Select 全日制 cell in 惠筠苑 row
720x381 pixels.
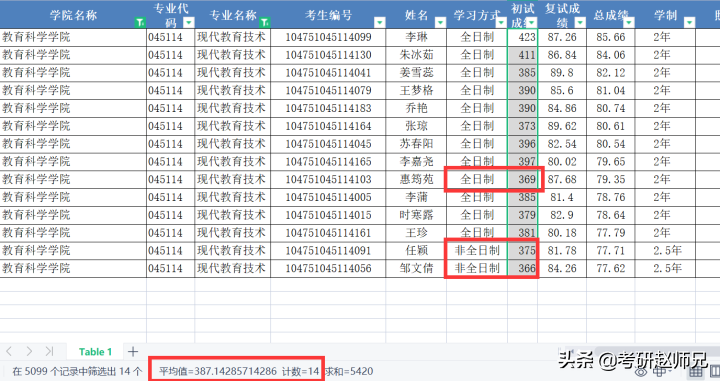tap(477, 179)
